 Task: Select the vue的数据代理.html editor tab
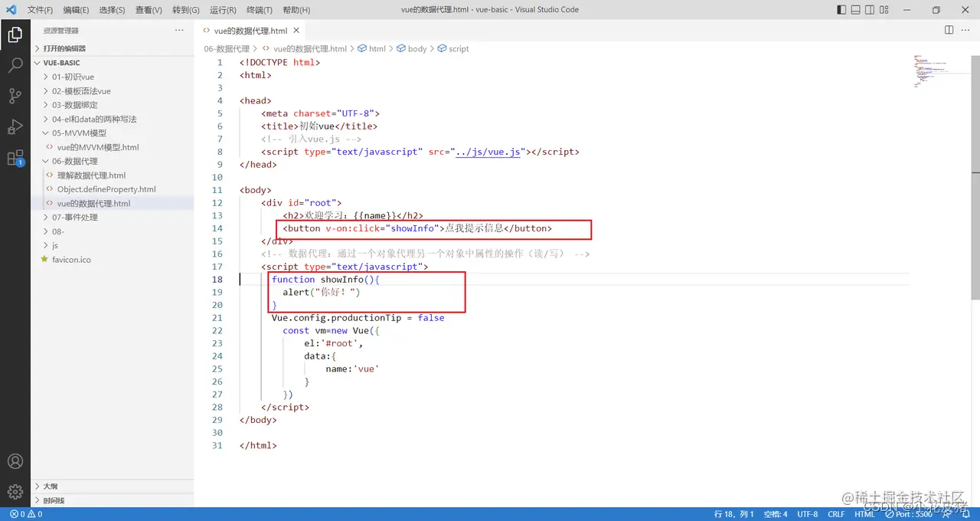(x=250, y=31)
